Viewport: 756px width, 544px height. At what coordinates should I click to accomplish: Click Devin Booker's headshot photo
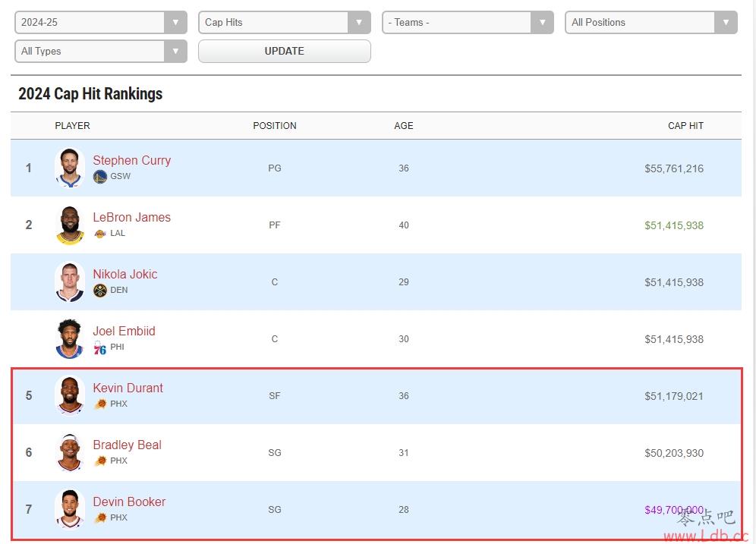coord(69,509)
